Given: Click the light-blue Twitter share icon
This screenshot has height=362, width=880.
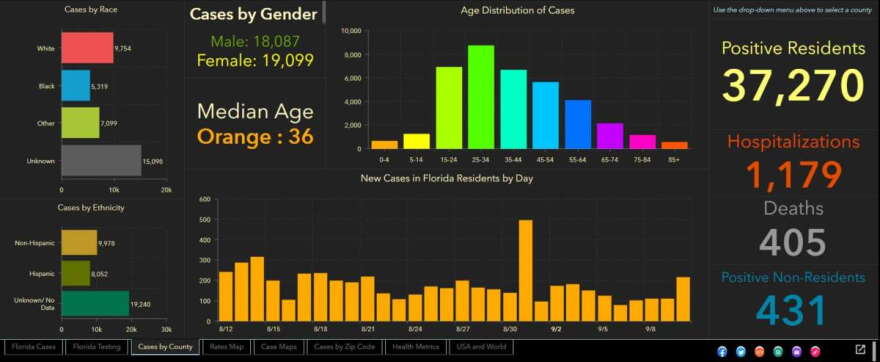Looking at the screenshot, I should (741, 351).
